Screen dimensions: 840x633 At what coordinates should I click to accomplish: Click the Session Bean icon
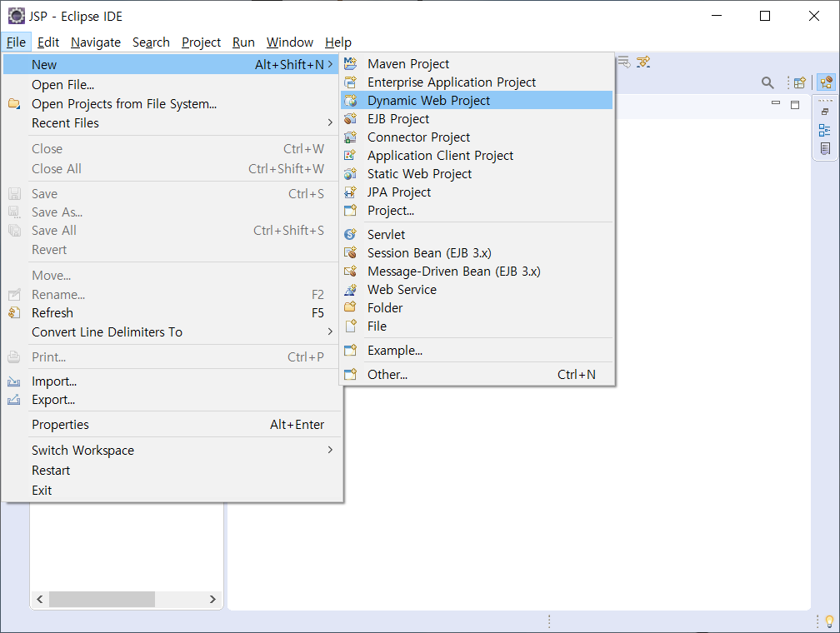(350, 252)
